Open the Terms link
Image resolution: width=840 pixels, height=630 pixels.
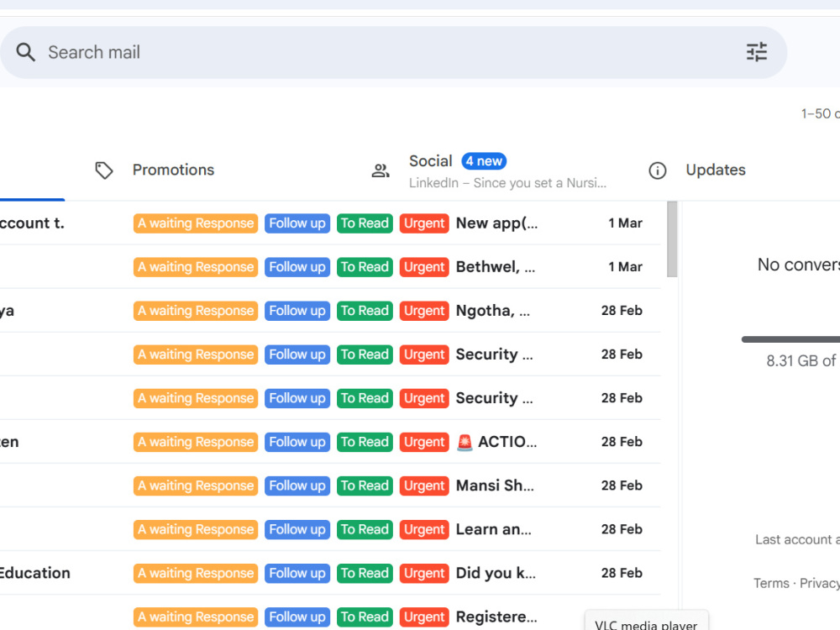tap(771, 583)
